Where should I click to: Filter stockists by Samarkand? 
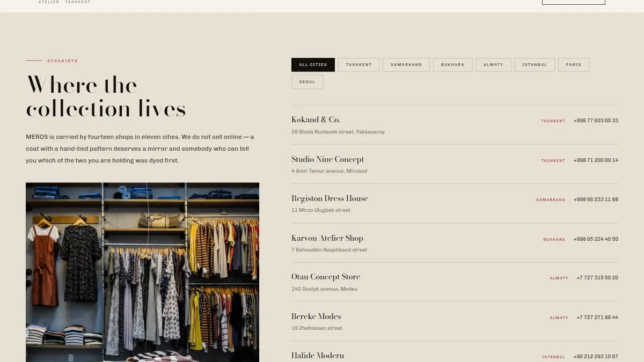point(406,65)
